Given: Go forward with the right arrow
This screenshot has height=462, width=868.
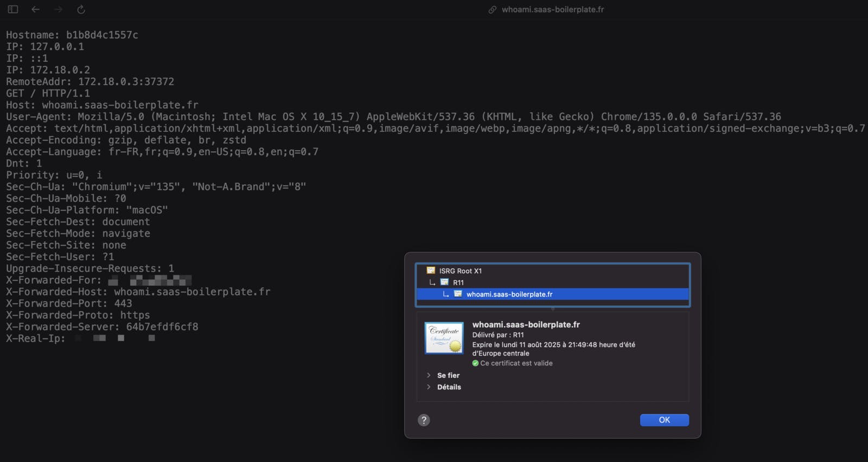Looking at the screenshot, I should (x=58, y=9).
